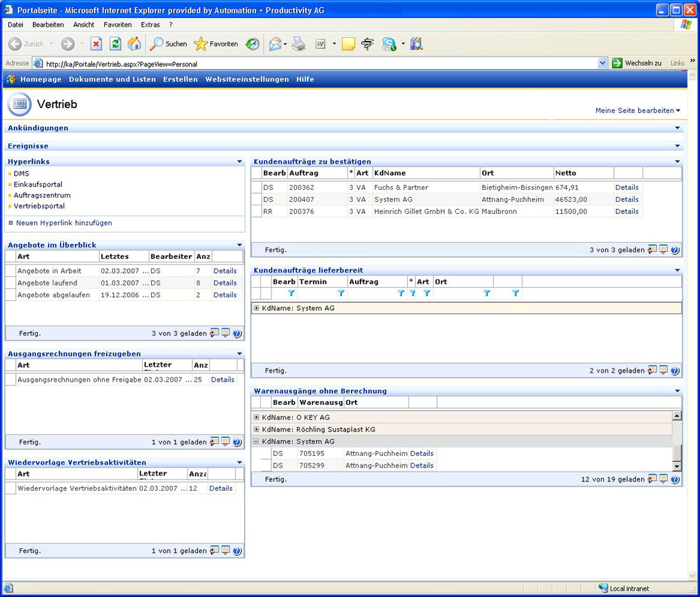This screenshot has height=597, width=700.
Task: Open the Print toolbar icon
Action: [x=299, y=44]
